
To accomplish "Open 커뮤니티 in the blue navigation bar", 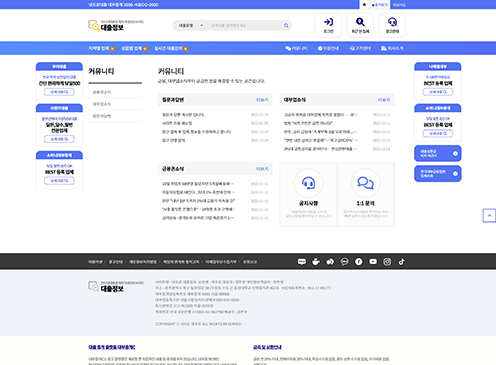I will click(296, 48).
